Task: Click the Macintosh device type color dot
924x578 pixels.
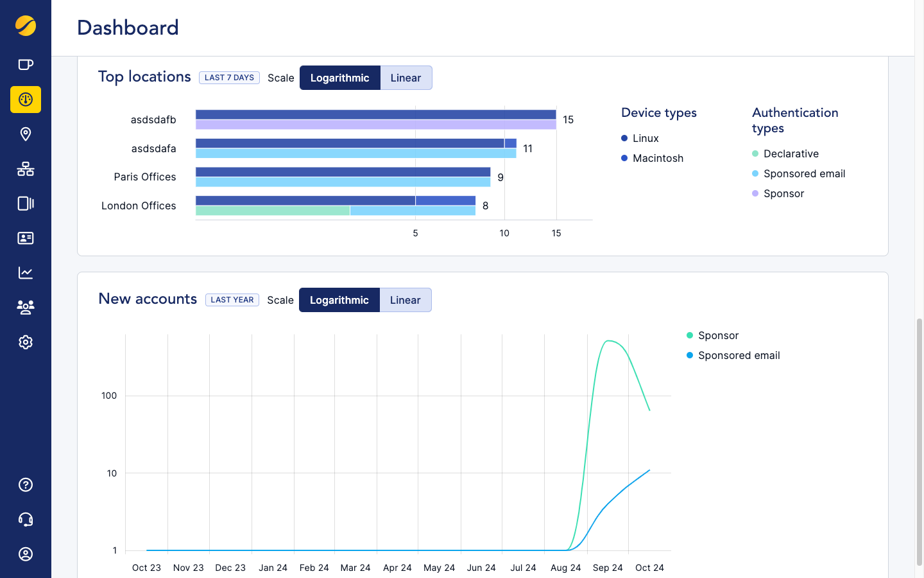Action: pos(624,158)
